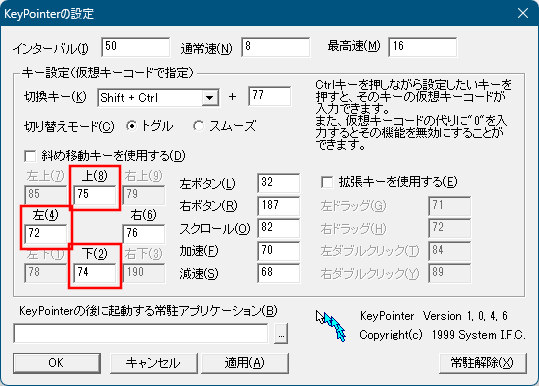The height and width of the screenshot is (386, 539).
Task: Click the OK button
Action: (x=57, y=363)
